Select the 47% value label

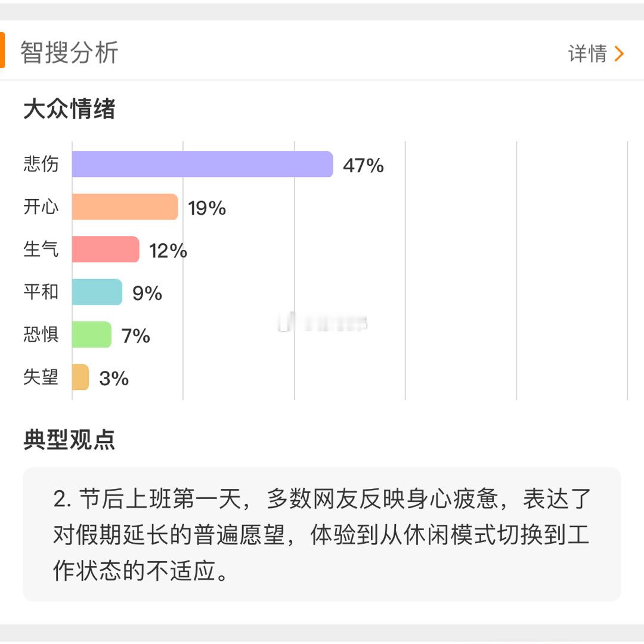[364, 166]
